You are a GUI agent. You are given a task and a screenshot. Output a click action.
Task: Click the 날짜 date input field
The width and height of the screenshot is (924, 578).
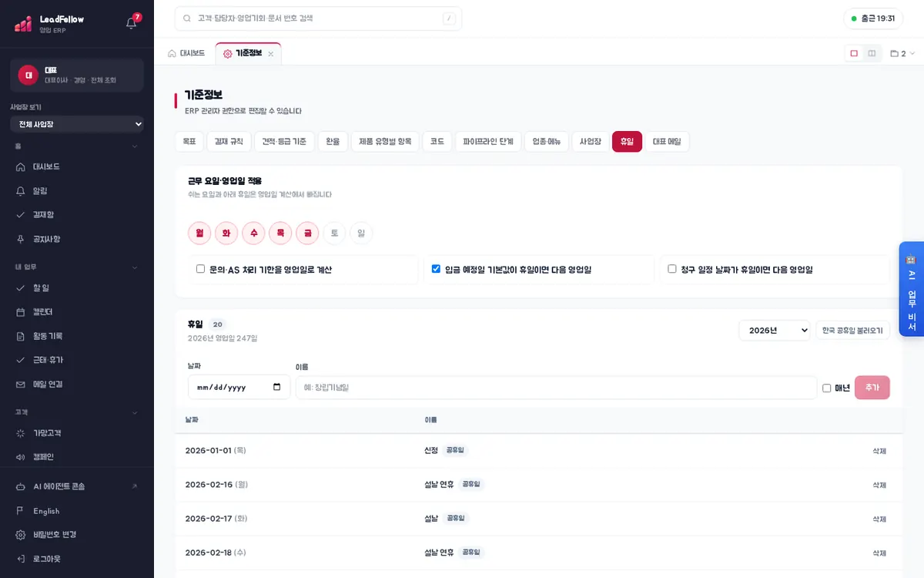[x=239, y=387]
